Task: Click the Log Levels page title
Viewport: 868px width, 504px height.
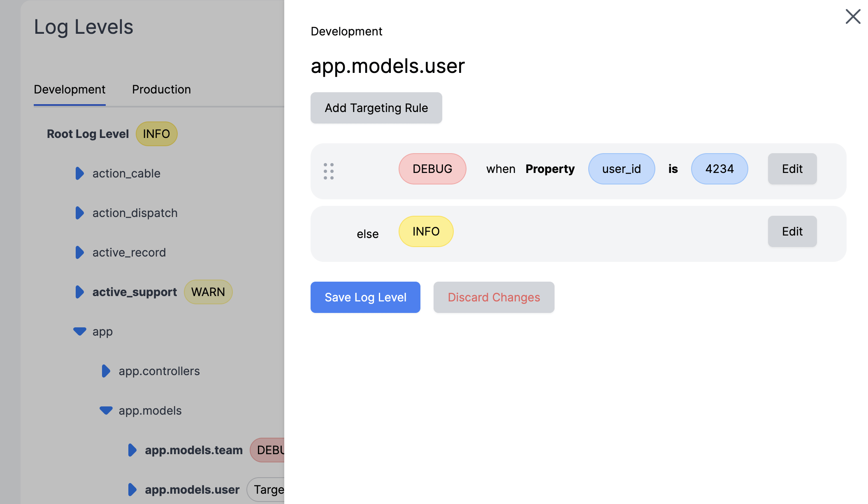Action: click(84, 27)
